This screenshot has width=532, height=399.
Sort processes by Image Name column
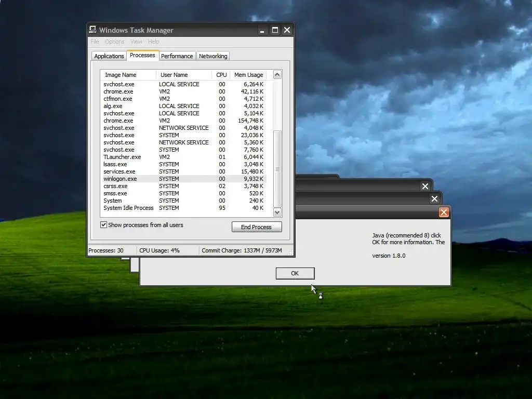(x=128, y=75)
